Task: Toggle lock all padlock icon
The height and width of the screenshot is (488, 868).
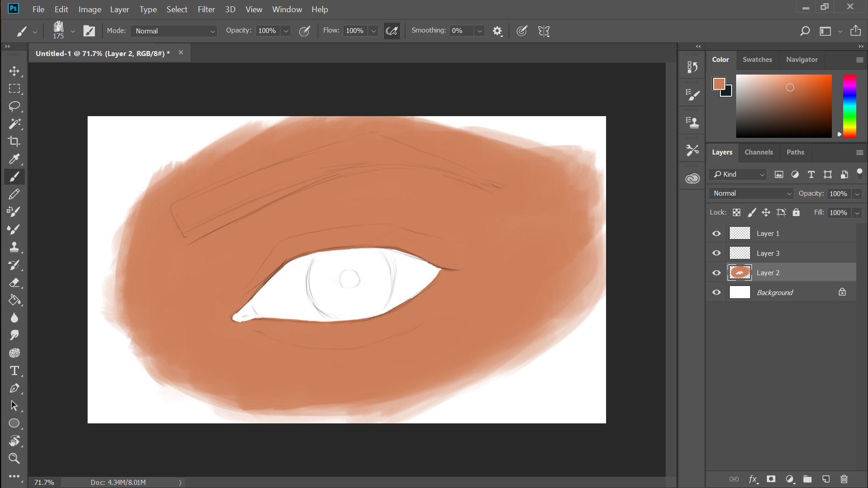Action: [x=796, y=212]
